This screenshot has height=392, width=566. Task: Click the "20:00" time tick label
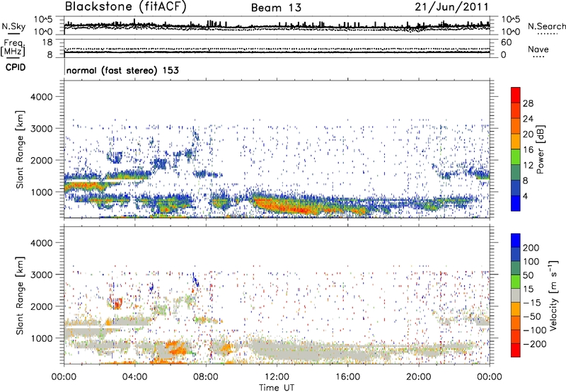click(x=418, y=377)
